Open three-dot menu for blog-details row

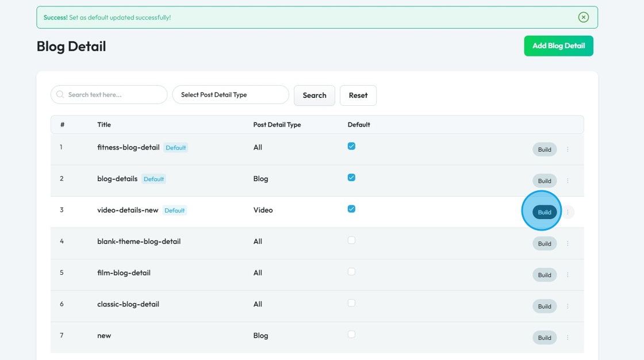pos(568,181)
